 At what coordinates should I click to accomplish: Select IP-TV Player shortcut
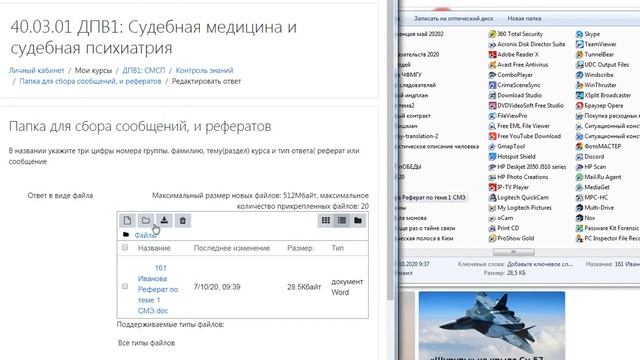[509, 187]
